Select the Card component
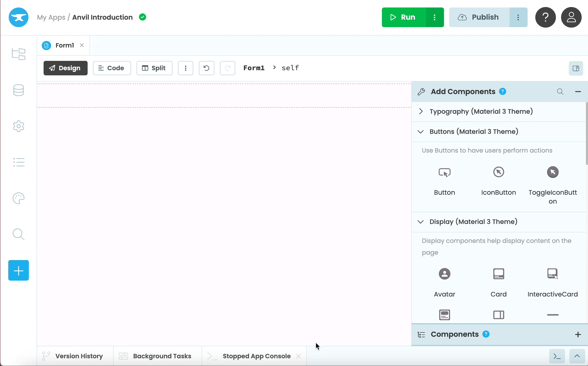This screenshot has height=366, width=588. 498,283
